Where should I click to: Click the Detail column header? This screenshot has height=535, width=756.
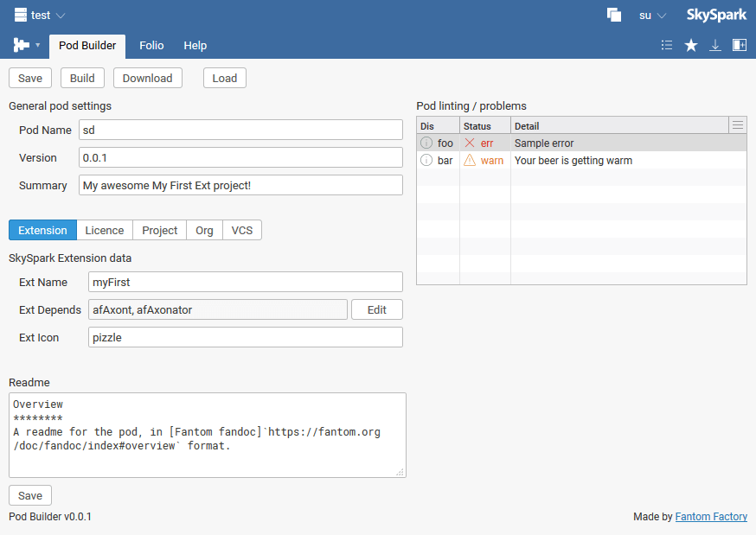[x=619, y=125]
